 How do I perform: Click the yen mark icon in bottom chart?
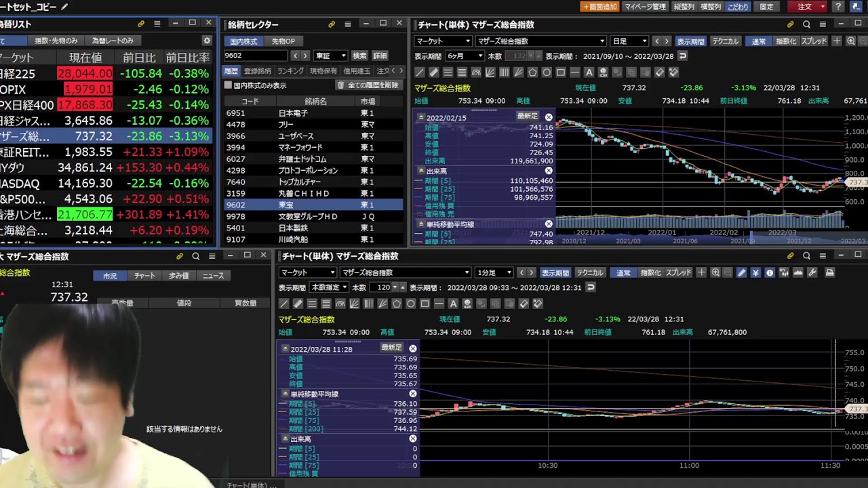coord(755,273)
